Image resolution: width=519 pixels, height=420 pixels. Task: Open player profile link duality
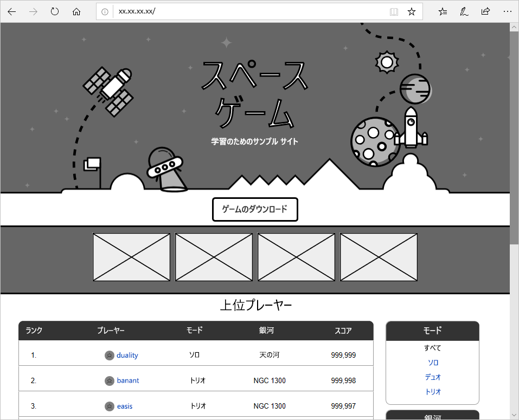click(x=127, y=355)
